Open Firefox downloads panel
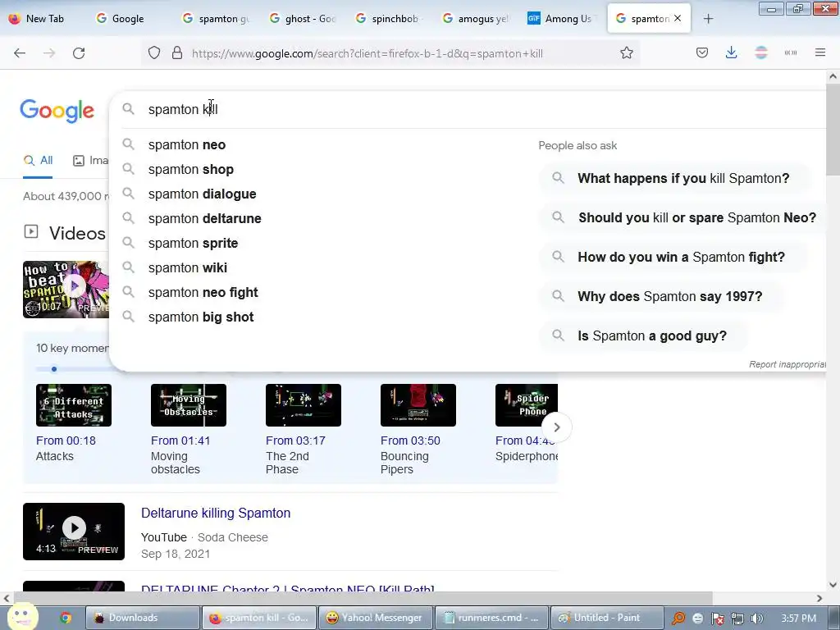Viewport: 840px width, 630px height. pyautogui.click(x=731, y=53)
